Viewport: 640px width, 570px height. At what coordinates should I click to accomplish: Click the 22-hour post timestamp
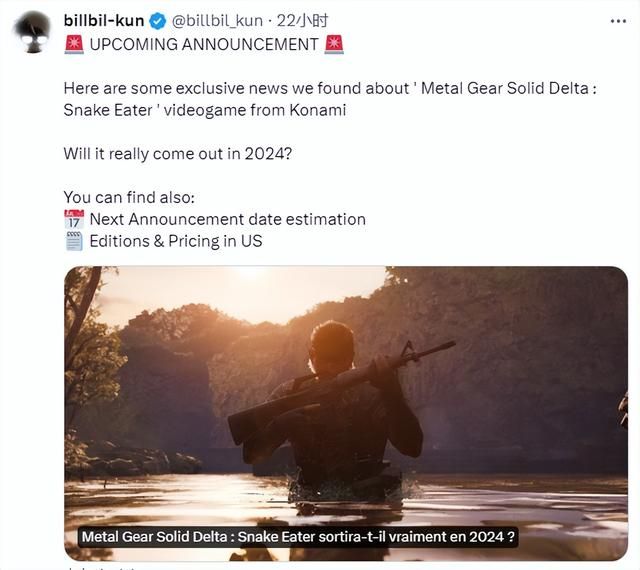click(x=302, y=21)
